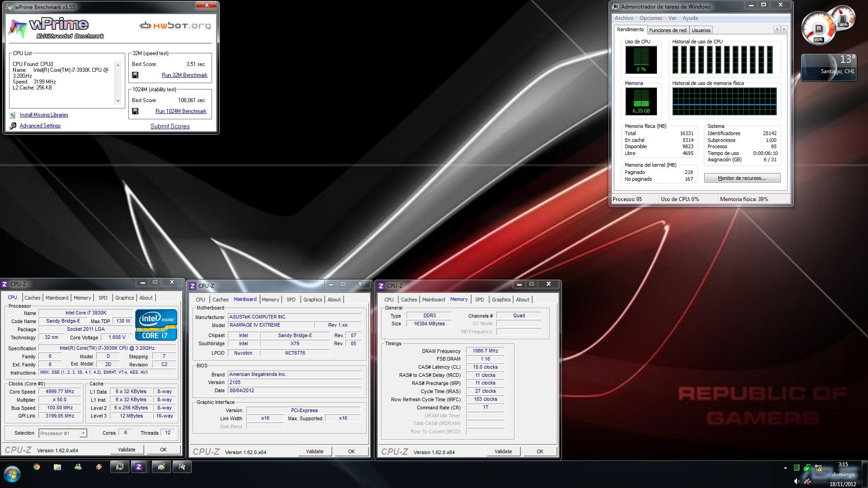Click the network warning tray icon
The height and width of the screenshot is (488, 868).
tap(818, 468)
